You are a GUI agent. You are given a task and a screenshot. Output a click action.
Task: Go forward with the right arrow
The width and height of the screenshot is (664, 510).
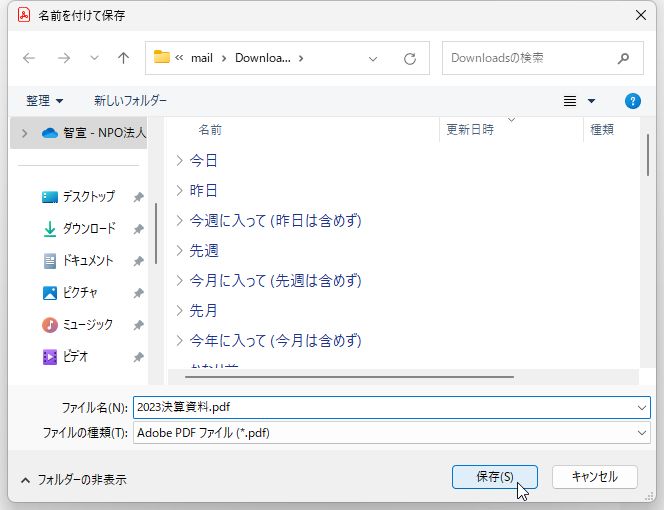[x=64, y=58]
